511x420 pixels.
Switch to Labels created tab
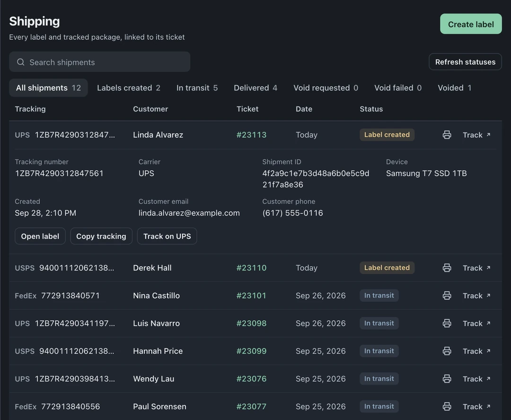(128, 87)
